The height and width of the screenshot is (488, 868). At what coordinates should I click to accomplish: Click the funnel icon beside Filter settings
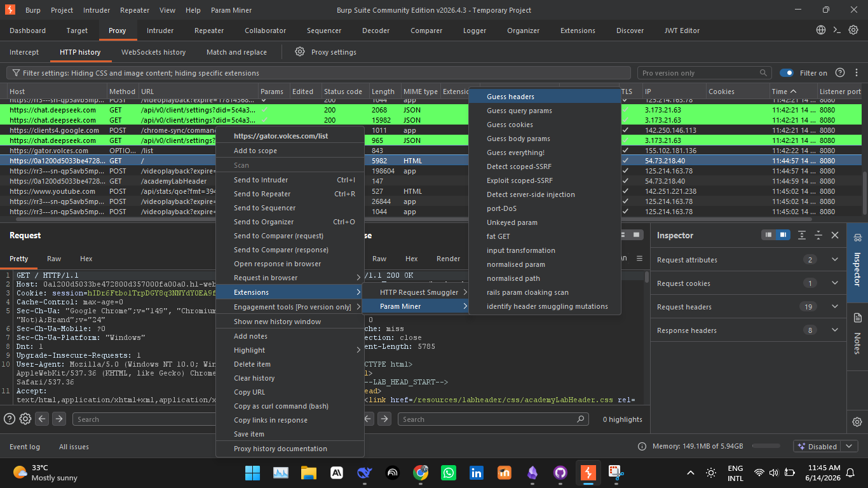(15, 73)
